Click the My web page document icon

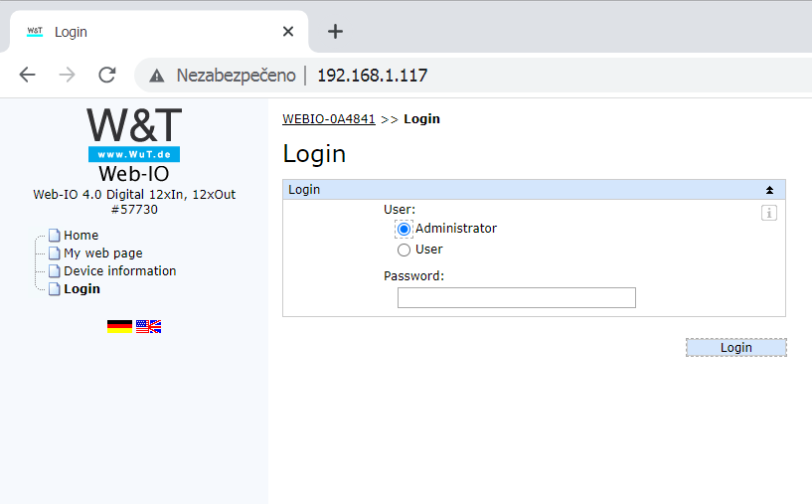55,253
